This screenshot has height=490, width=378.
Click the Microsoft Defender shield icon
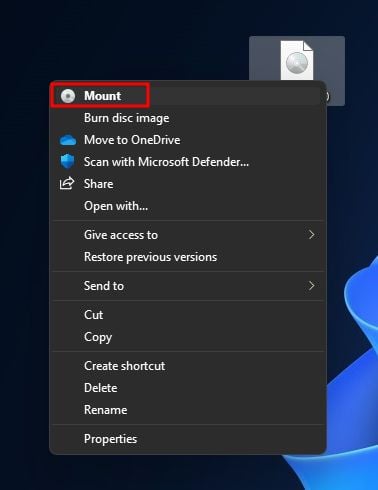click(x=67, y=162)
